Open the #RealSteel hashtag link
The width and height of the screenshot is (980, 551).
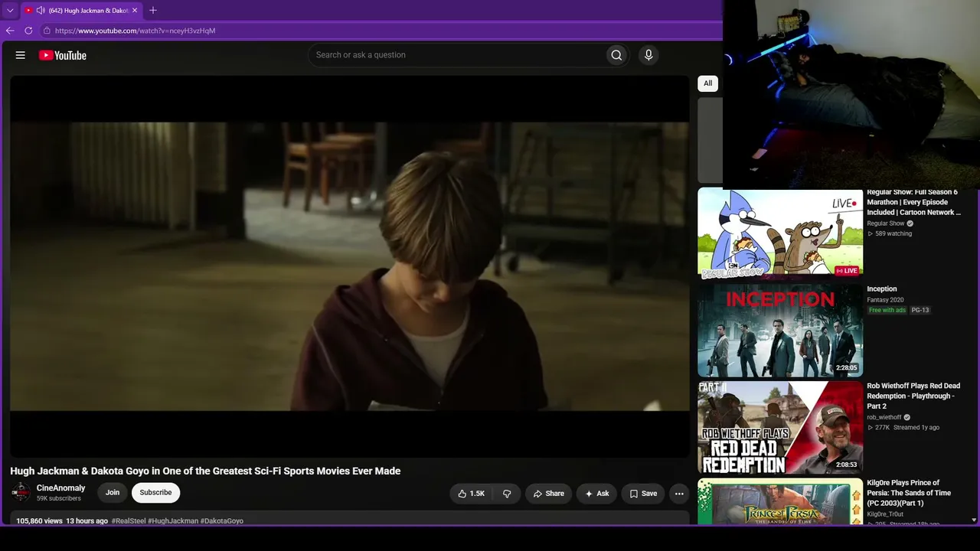coord(129,521)
